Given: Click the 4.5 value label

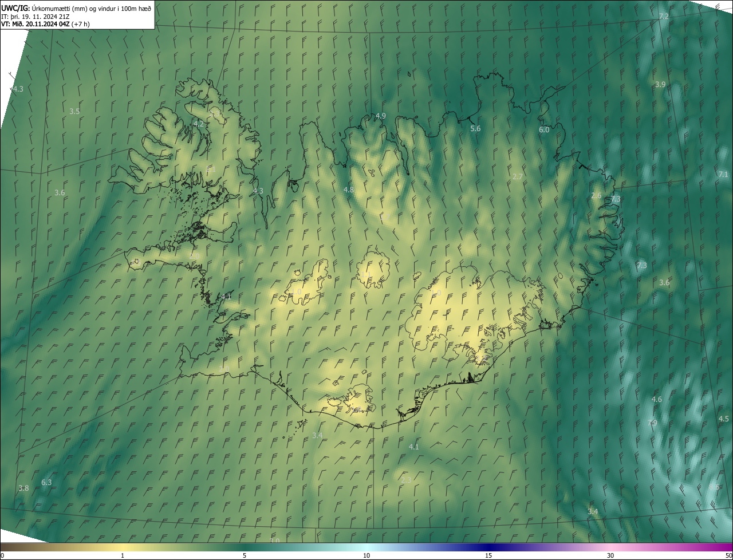Looking at the screenshot, I should [724, 419].
